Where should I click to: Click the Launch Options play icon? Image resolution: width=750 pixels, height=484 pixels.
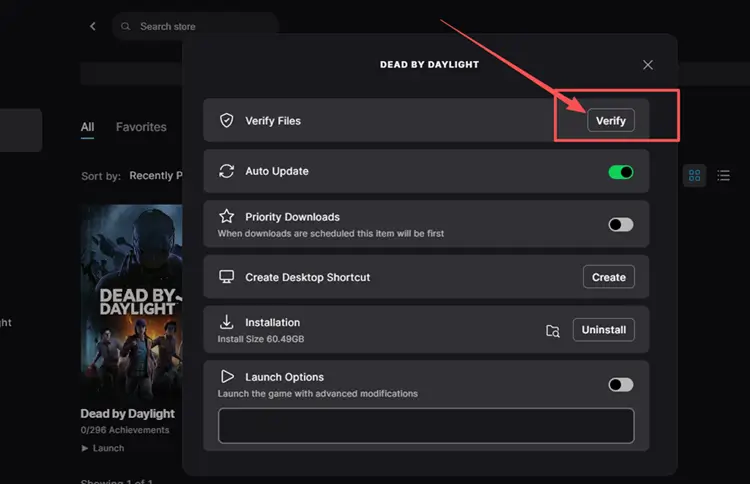[x=227, y=377]
